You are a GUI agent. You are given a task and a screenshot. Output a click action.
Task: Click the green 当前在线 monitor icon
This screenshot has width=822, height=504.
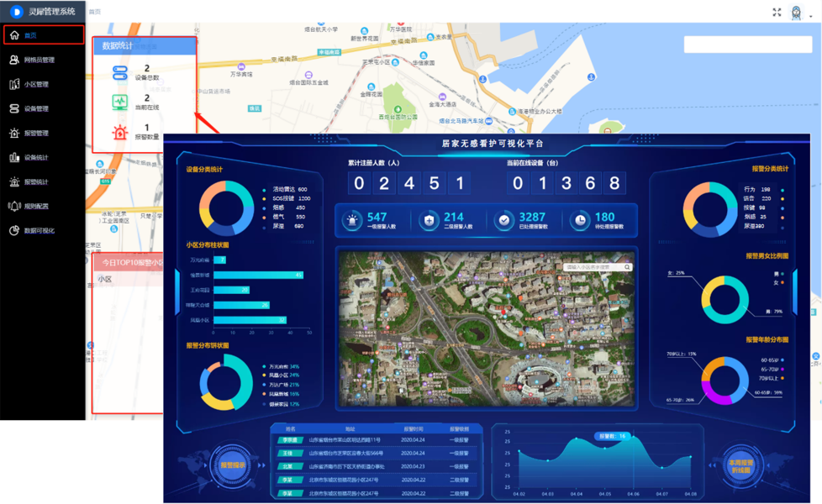(x=119, y=102)
